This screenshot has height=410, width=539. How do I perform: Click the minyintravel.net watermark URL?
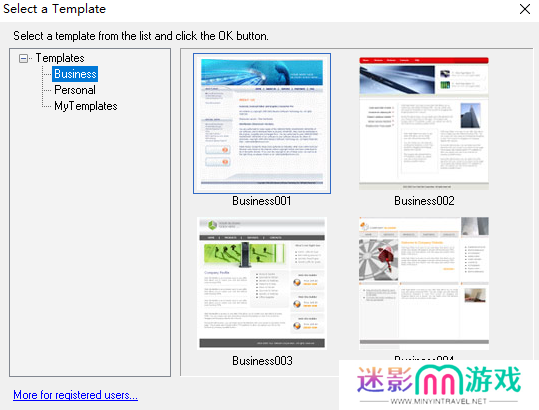click(x=439, y=401)
